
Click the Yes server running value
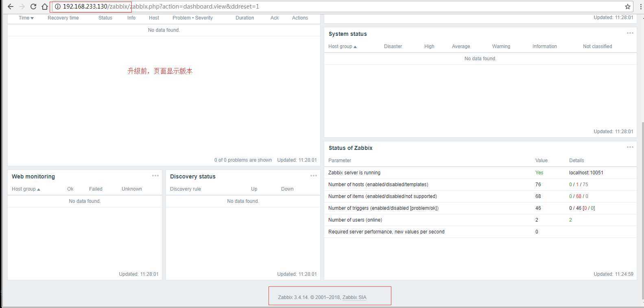point(539,173)
